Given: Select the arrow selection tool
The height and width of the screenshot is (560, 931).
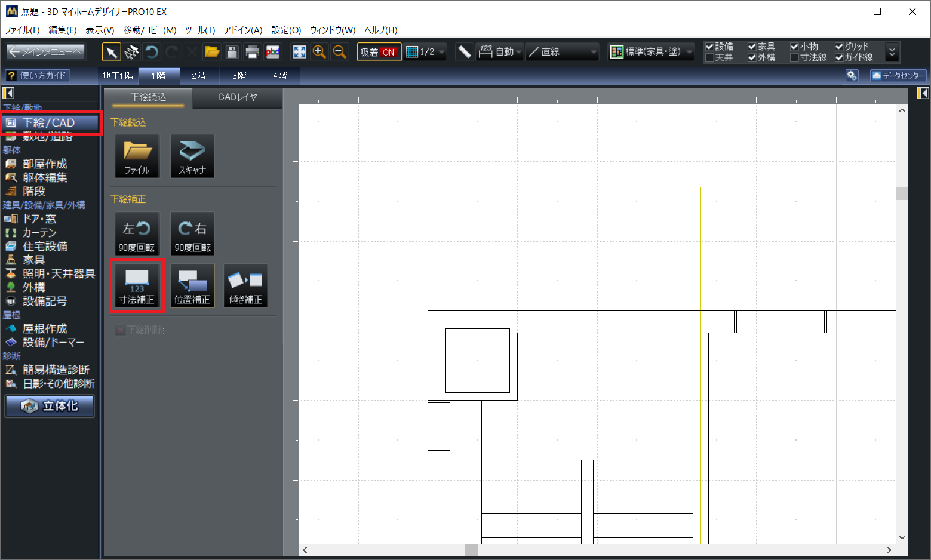Looking at the screenshot, I should click(111, 52).
